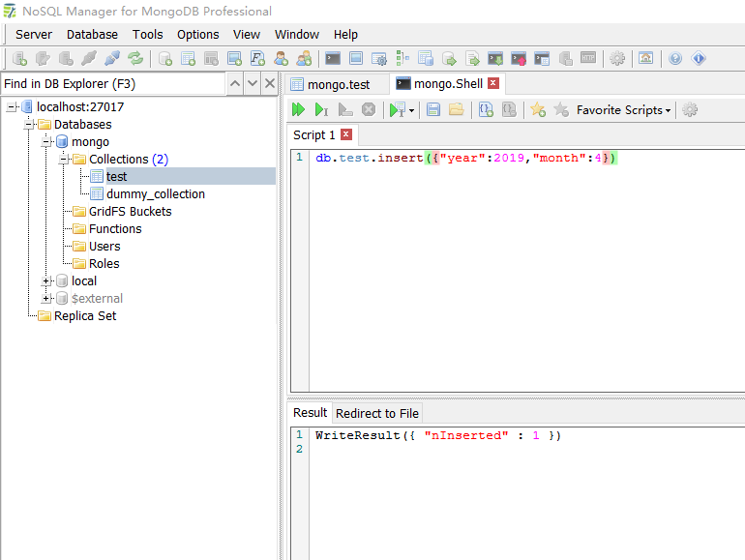Viewport: 745px width, 560px height.
Task: Click the blue About info diamond icon
Action: click(699, 58)
